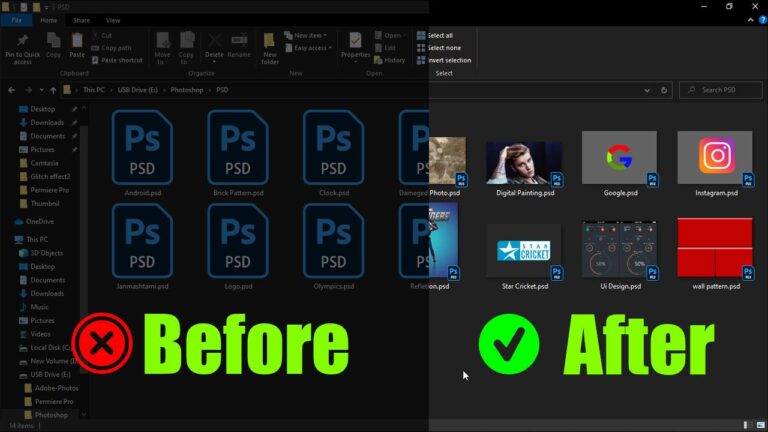Open Adobe-Photos folder in sidebar
Viewport: 768px width, 432px height.
pos(51,388)
